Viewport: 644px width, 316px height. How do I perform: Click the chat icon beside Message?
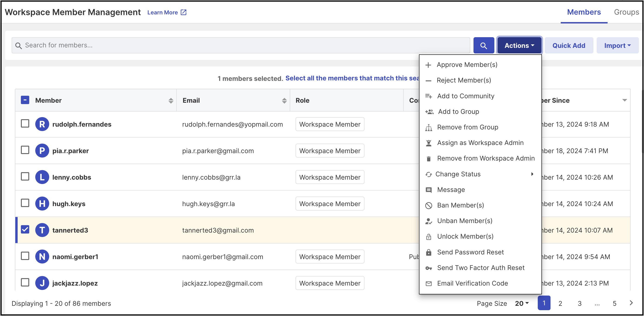tap(428, 190)
